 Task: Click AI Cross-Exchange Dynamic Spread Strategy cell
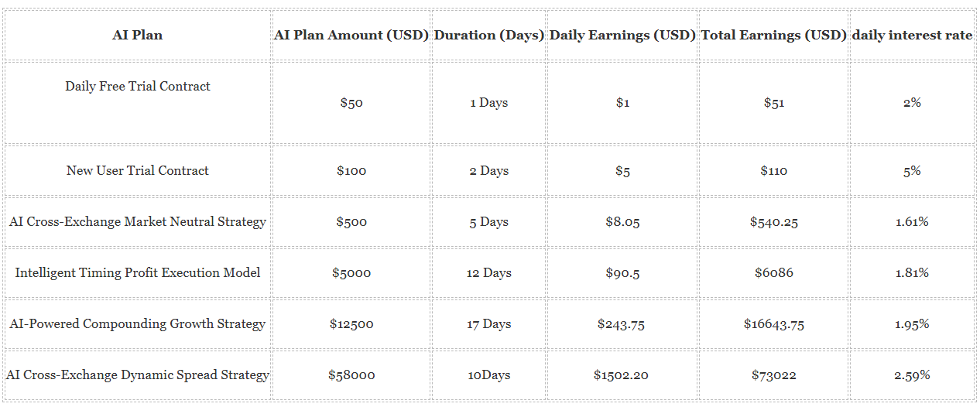coord(138,375)
